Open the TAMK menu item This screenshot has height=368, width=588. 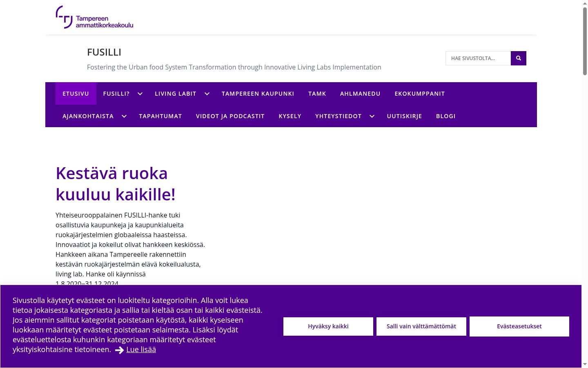pyautogui.click(x=317, y=94)
